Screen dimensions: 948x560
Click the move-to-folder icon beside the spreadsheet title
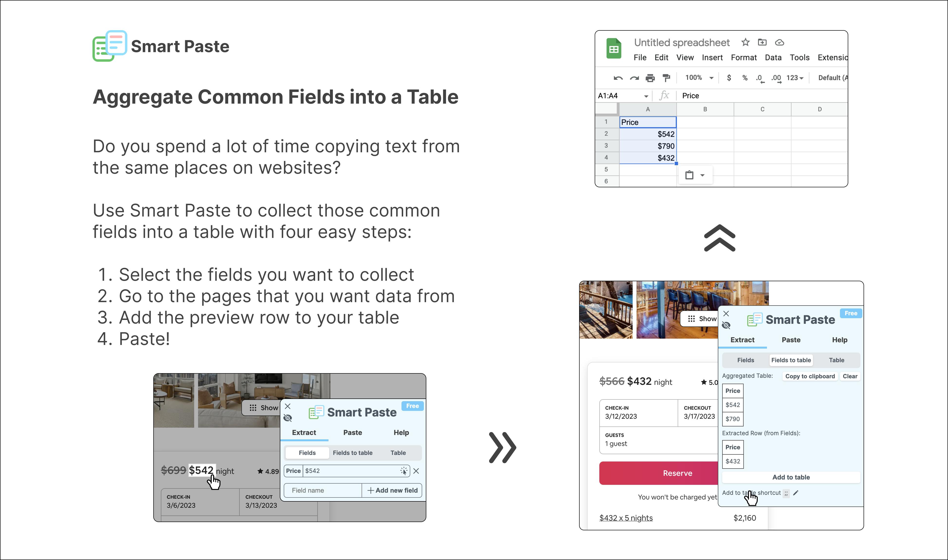[762, 42]
